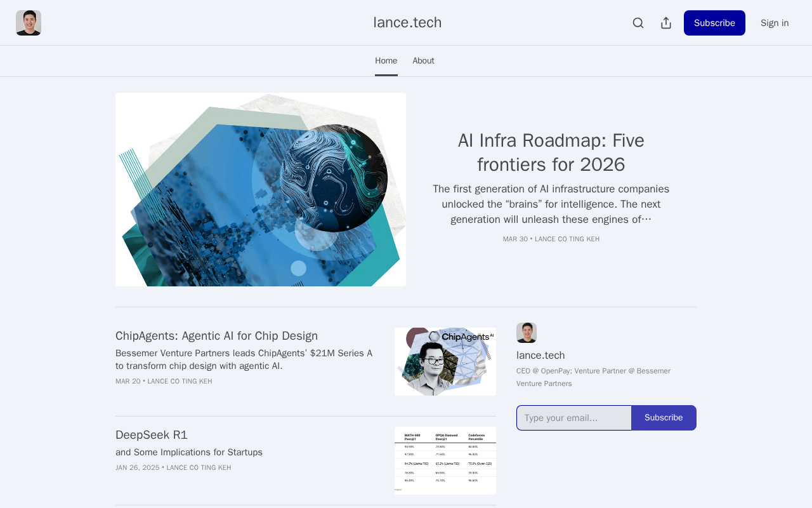The width and height of the screenshot is (812, 508).
Task: Click the blue Subscribe button in header
Action: [x=714, y=23]
